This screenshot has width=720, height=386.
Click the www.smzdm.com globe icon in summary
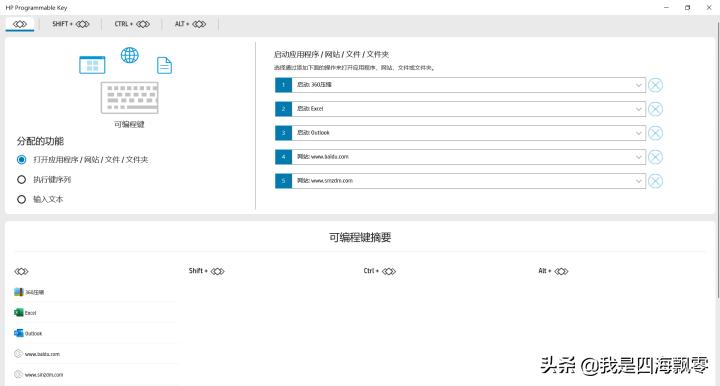pos(18,375)
